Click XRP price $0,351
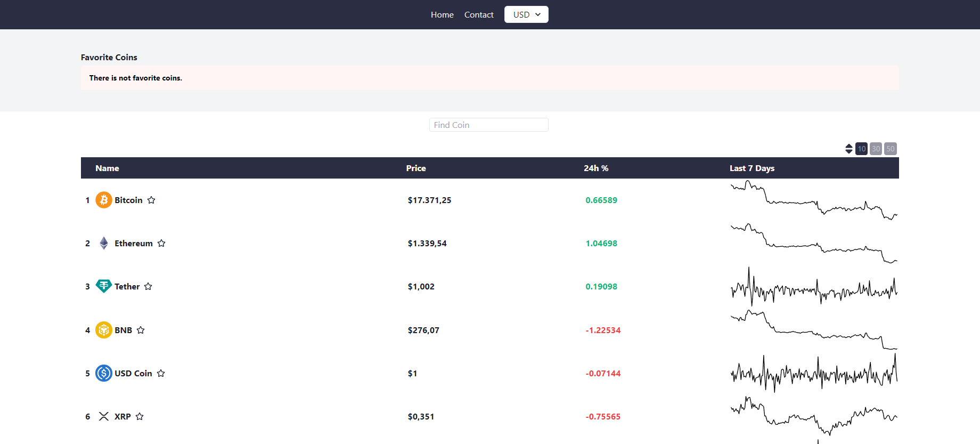The width and height of the screenshot is (980, 444). (421, 416)
